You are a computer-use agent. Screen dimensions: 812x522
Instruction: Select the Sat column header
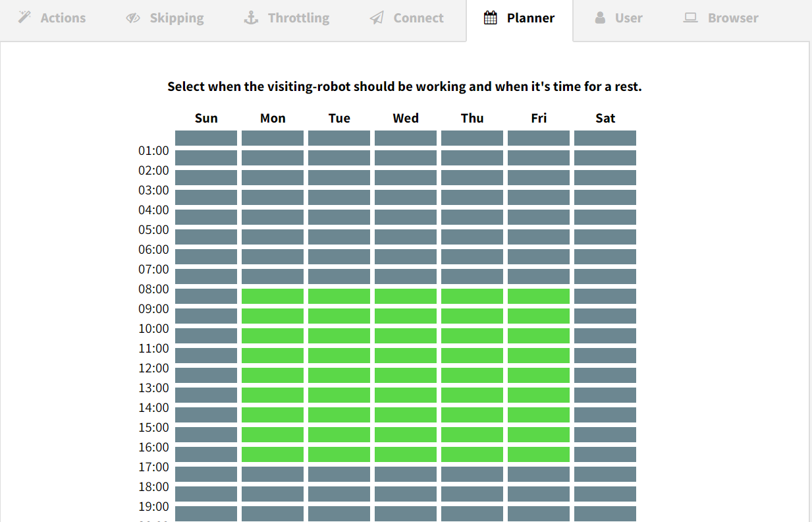605,118
